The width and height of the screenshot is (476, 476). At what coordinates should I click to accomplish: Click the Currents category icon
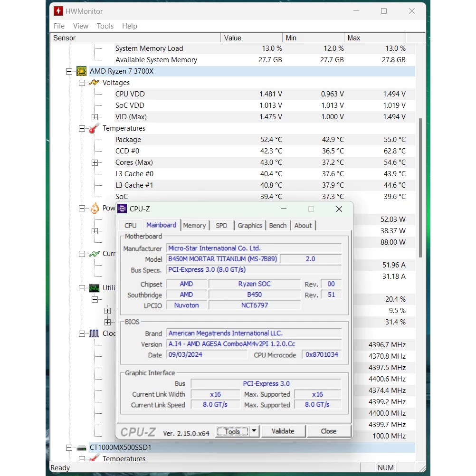(x=95, y=254)
